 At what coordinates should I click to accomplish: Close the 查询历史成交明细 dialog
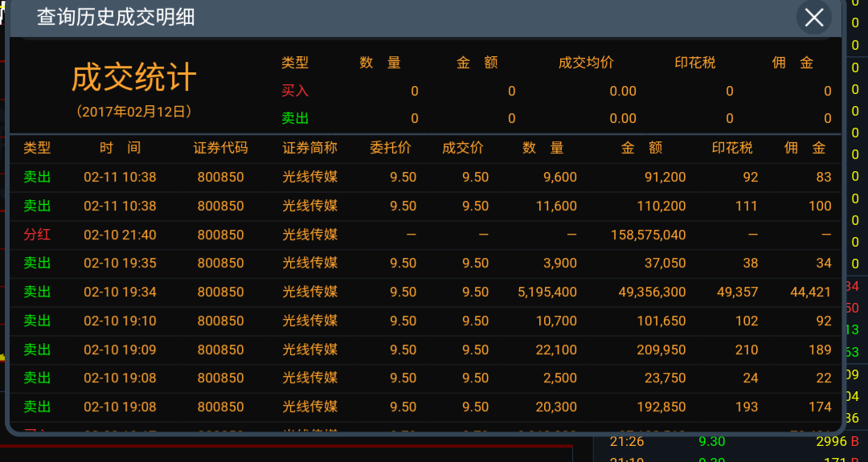coord(814,17)
